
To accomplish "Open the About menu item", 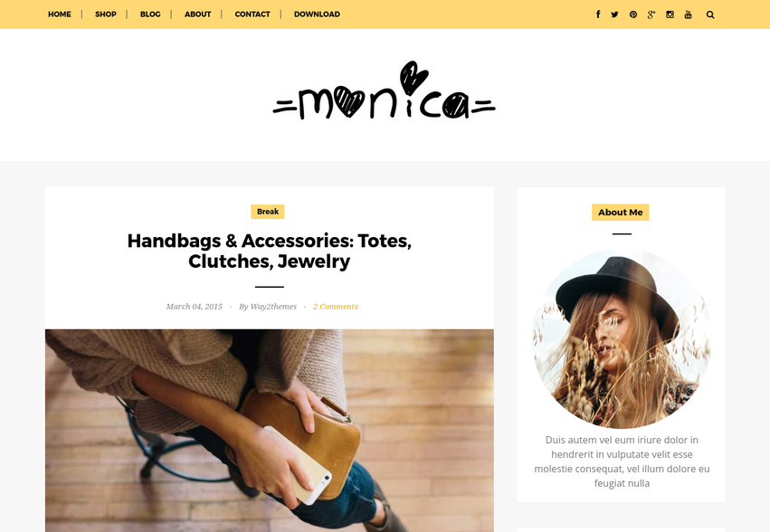I will coord(197,14).
